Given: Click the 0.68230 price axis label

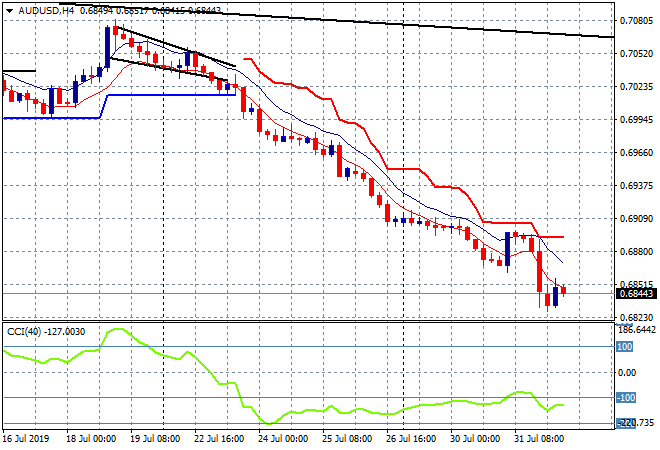Looking at the screenshot, I should tap(636, 317).
